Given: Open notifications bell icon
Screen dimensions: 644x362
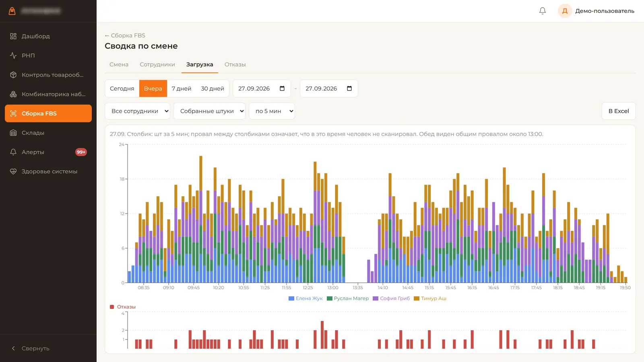Looking at the screenshot, I should [543, 11].
